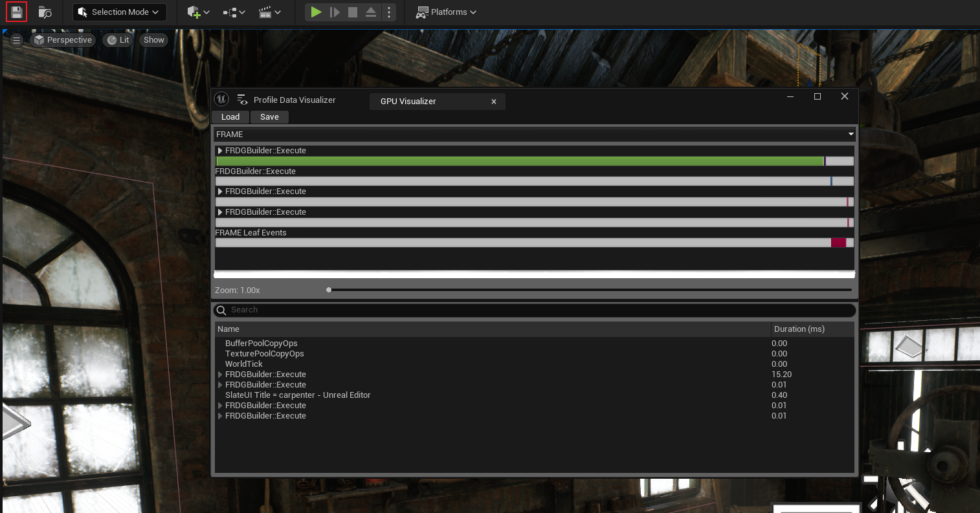This screenshot has height=513, width=980.
Task: Open the Selection Mode dropdown
Action: 119,12
